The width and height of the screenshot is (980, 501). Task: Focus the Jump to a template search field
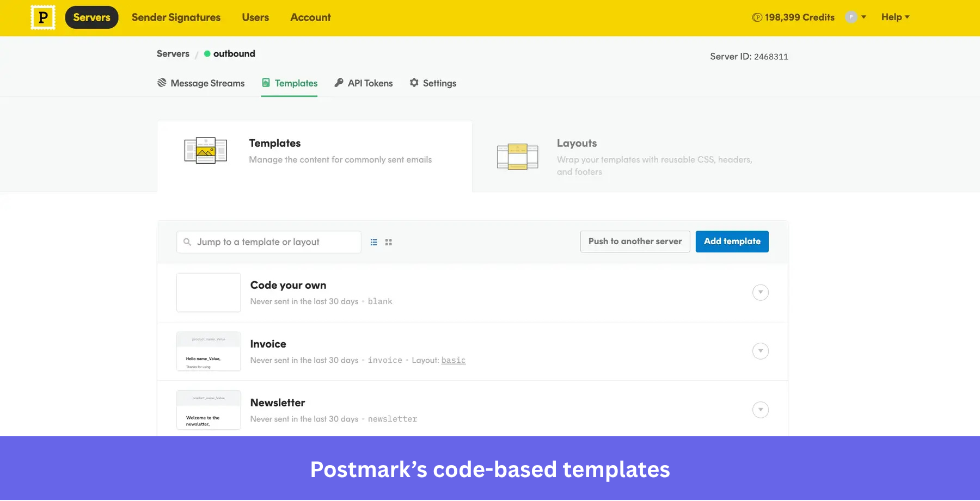pos(269,242)
